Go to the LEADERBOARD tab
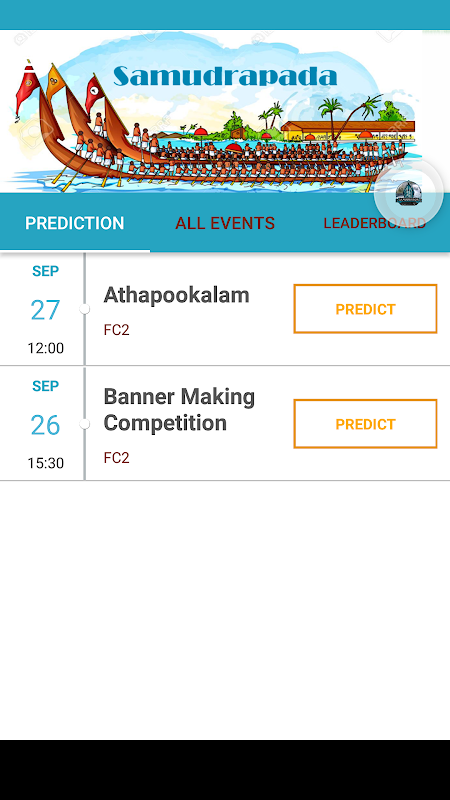 [x=374, y=223]
